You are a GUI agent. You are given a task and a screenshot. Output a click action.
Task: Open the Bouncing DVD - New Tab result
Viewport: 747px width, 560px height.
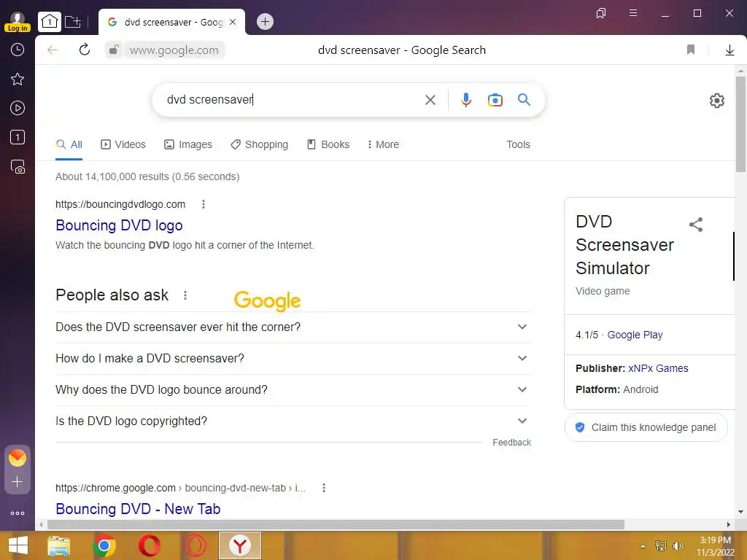click(x=138, y=509)
